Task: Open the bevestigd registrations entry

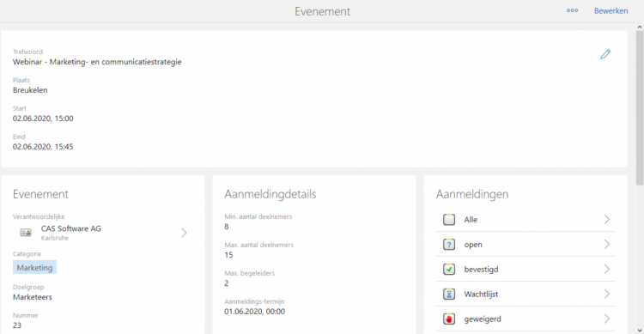Action: 526,269
